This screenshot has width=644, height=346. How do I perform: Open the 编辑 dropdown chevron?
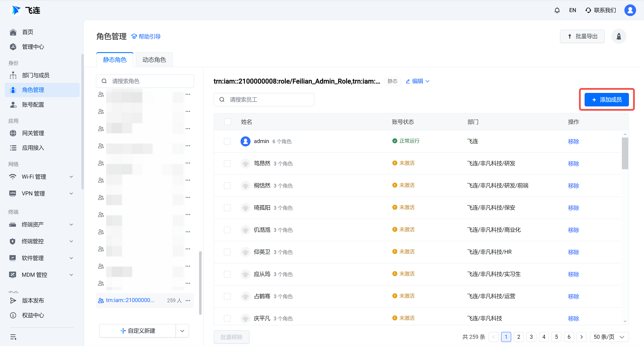pyautogui.click(x=427, y=81)
